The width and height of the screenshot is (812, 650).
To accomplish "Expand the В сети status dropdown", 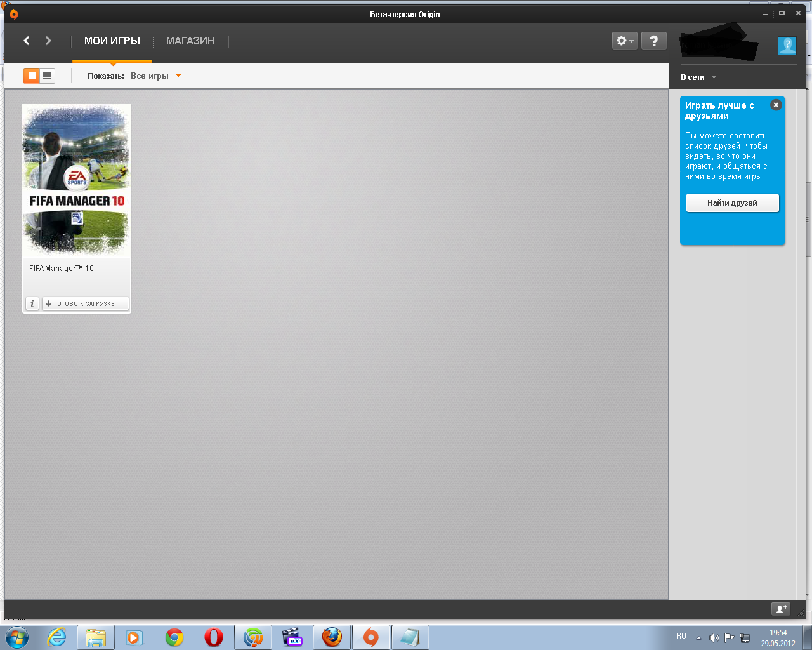I will (x=698, y=77).
